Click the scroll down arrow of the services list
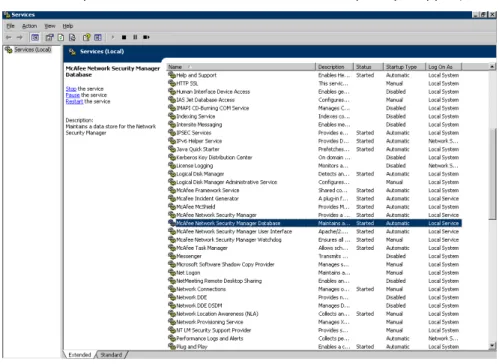This screenshot has width=499, height=364. point(492,346)
